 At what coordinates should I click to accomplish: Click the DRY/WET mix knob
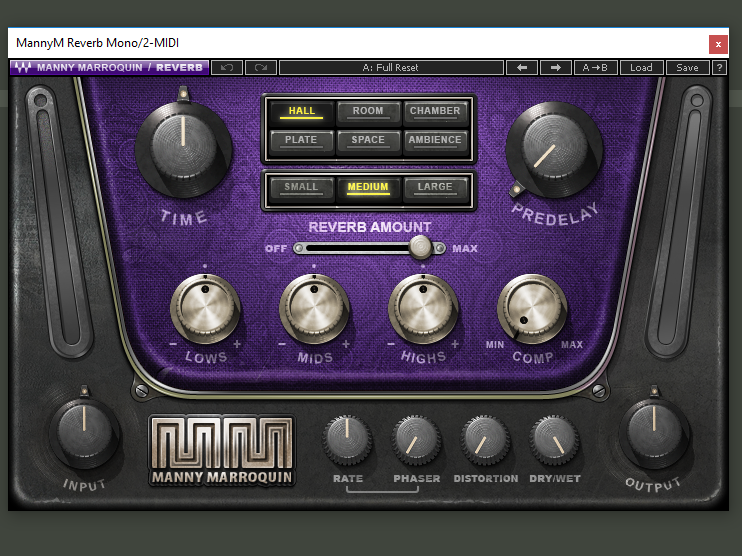[x=554, y=440]
